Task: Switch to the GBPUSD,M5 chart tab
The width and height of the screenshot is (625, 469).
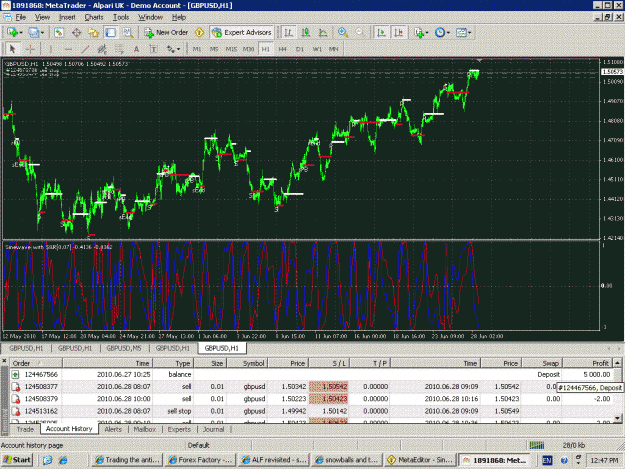Action: [x=124, y=348]
